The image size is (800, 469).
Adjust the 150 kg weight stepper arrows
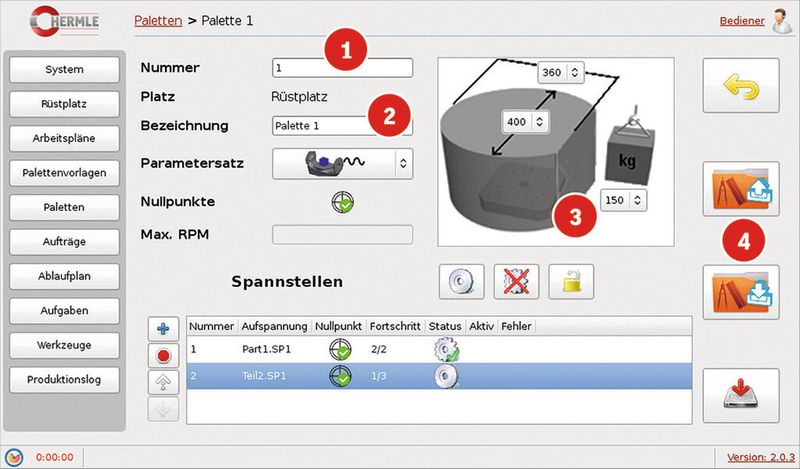pyautogui.click(x=637, y=200)
